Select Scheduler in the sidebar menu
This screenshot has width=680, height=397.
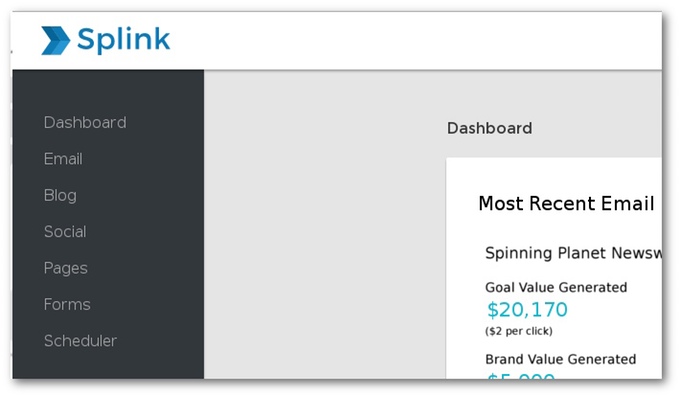[x=80, y=341]
